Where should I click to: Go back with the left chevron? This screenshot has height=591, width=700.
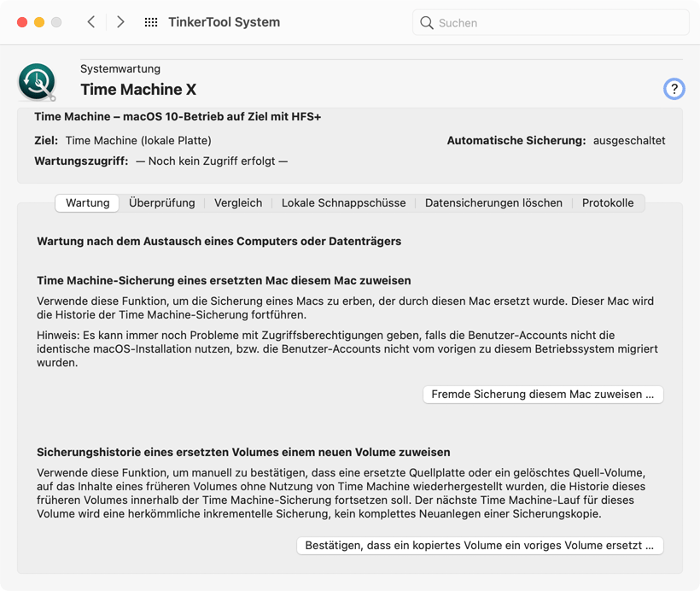(x=91, y=22)
